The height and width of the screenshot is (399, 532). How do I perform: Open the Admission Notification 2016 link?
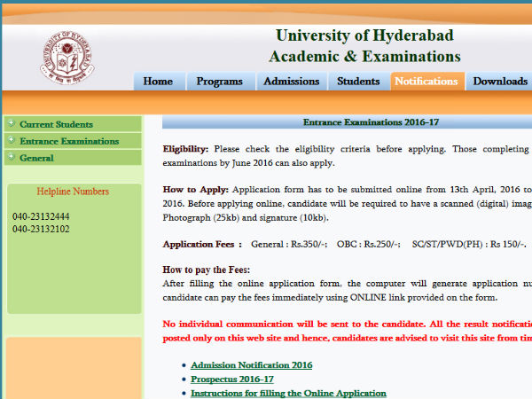[x=251, y=364]
